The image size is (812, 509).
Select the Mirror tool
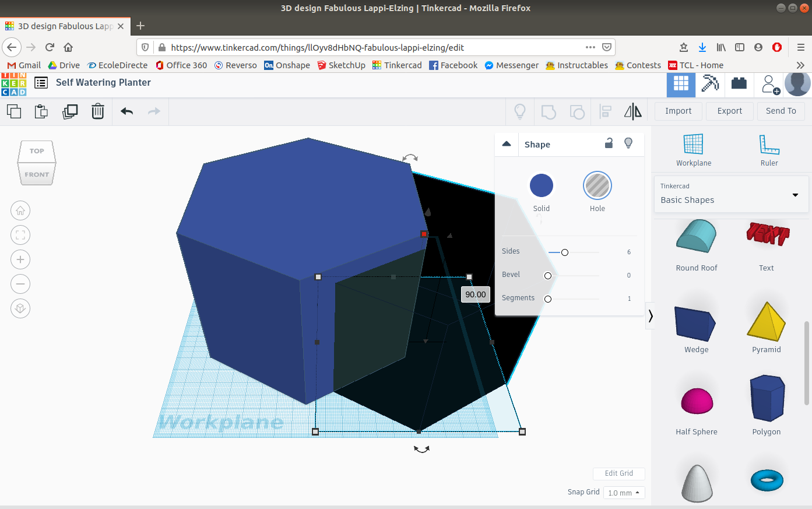[633, 111]
